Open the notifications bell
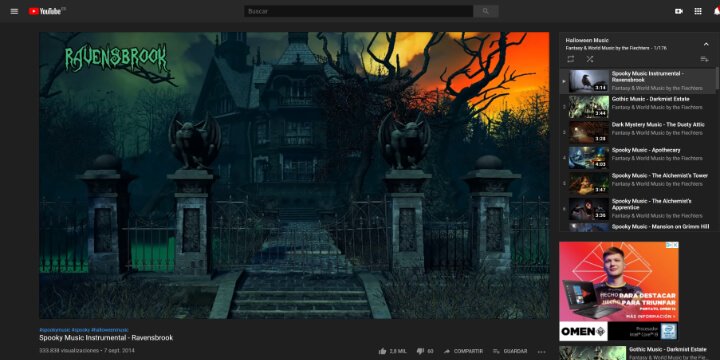Image resolution: width=720 pixels, height=360 pixels. (717, 11)
